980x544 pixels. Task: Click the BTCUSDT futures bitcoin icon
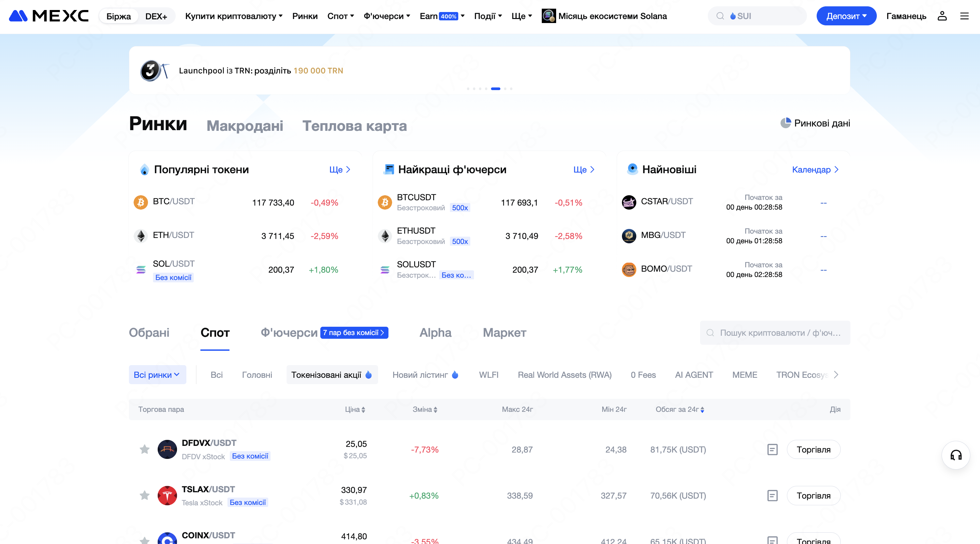pyautogui.click(x=385, y=202)
